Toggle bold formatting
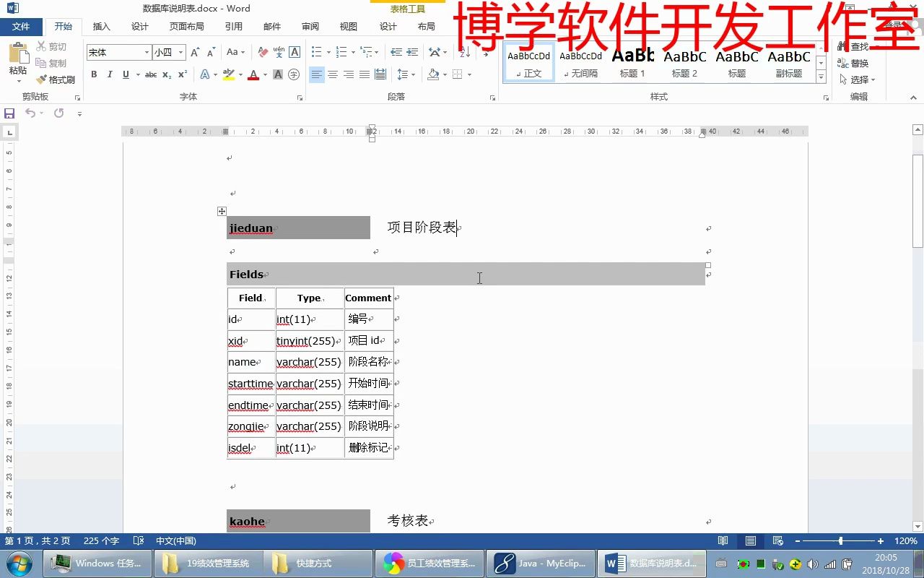The width and height of the screenshot is (924, 578). [x=94, y=74]
